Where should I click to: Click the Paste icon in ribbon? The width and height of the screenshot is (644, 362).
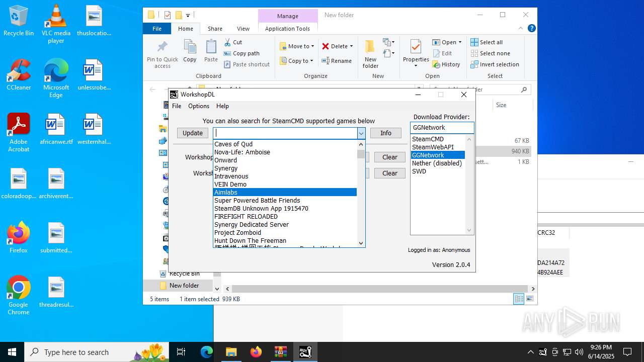211,48
